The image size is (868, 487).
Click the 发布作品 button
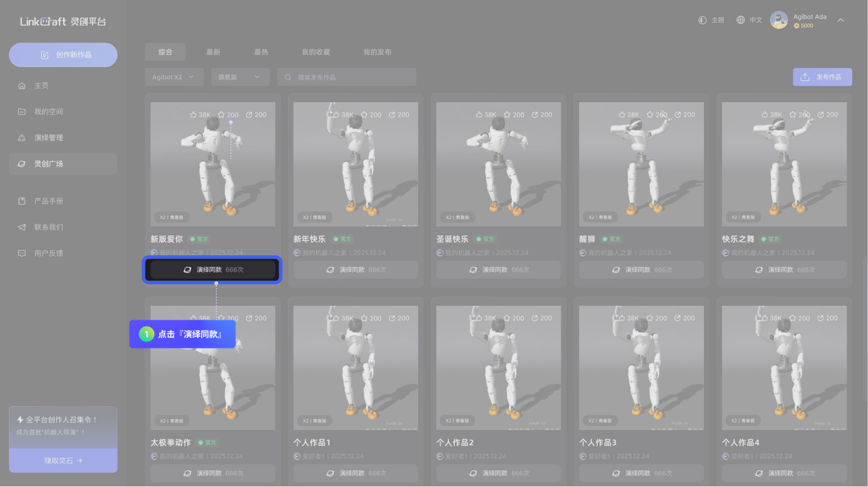tap(822, 78)
